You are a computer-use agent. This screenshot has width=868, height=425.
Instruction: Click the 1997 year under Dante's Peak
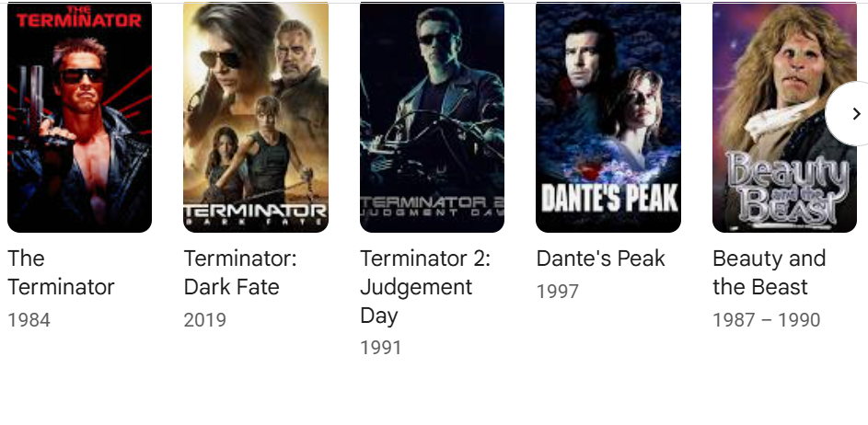558,292
